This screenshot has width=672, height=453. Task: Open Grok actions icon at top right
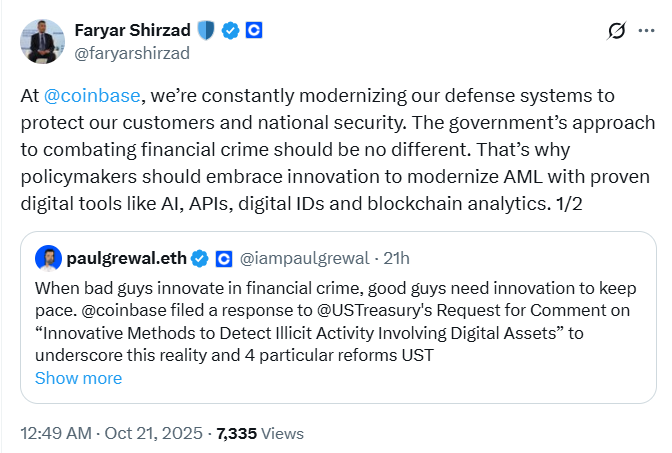coord(617,31)
